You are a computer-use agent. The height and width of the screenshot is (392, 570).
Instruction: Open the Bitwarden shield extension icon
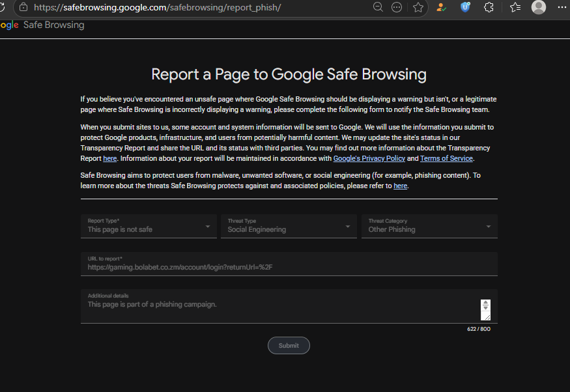465,7
